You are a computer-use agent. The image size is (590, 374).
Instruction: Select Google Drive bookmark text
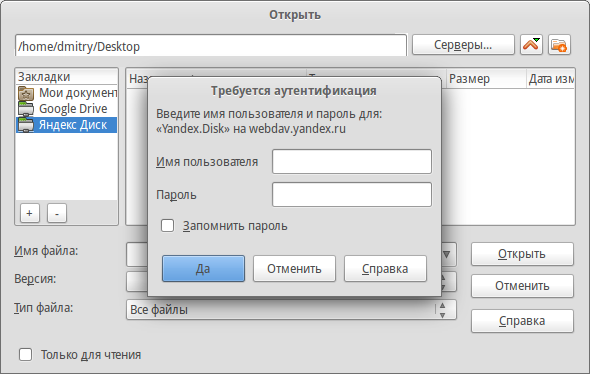click(73, 109)
